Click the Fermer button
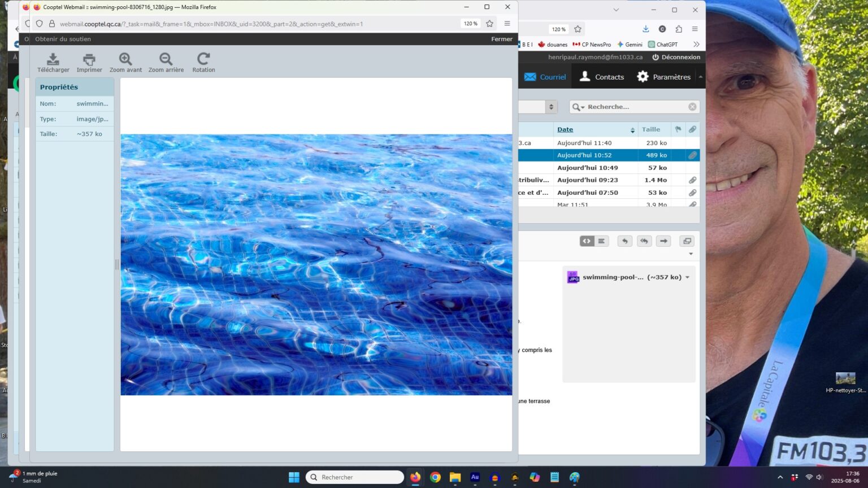 (502, 39)
